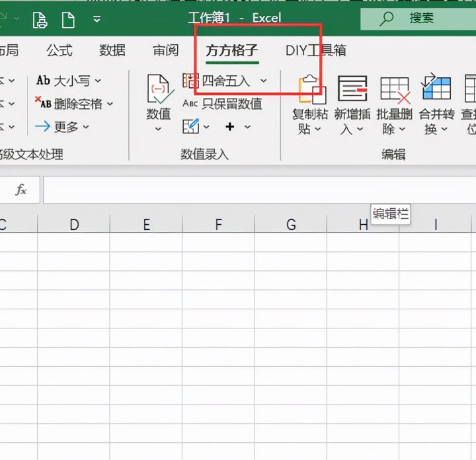
Task: Select column G header
Action: pyautogui.click(x=290, y=224)
